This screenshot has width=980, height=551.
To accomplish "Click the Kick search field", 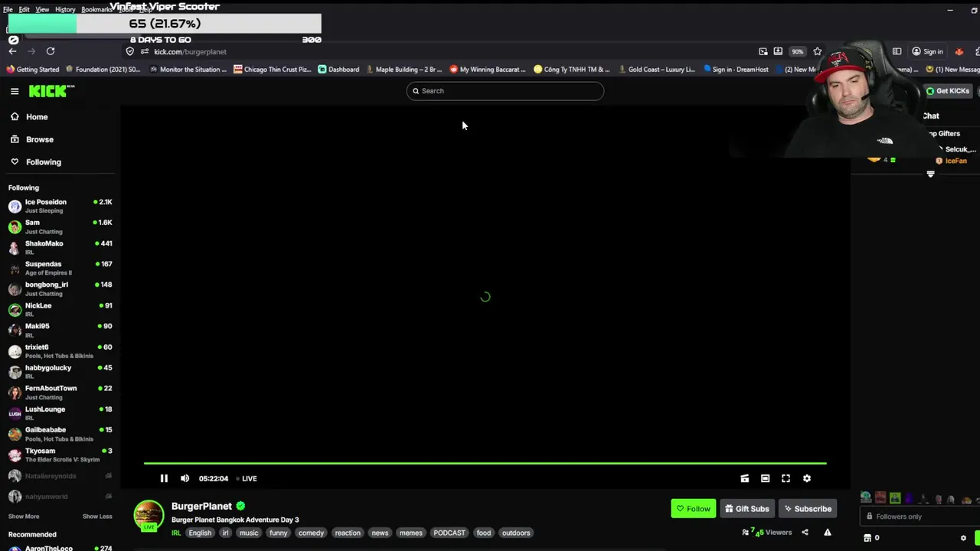I will (x=505, y=91).
